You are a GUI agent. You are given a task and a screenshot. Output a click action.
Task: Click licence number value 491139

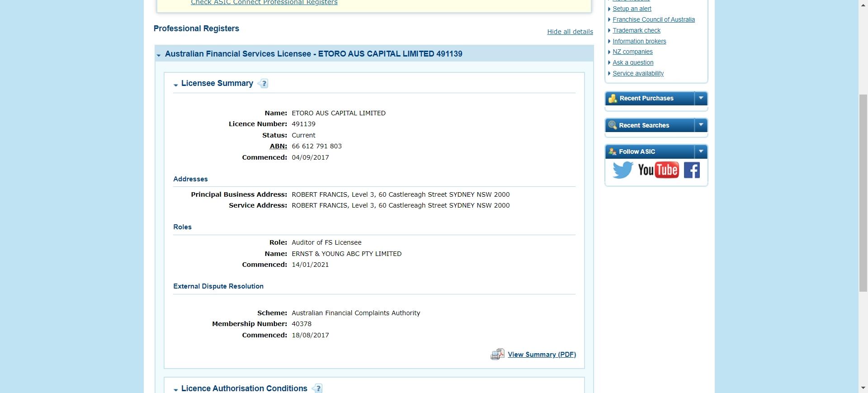coord(303,124)
